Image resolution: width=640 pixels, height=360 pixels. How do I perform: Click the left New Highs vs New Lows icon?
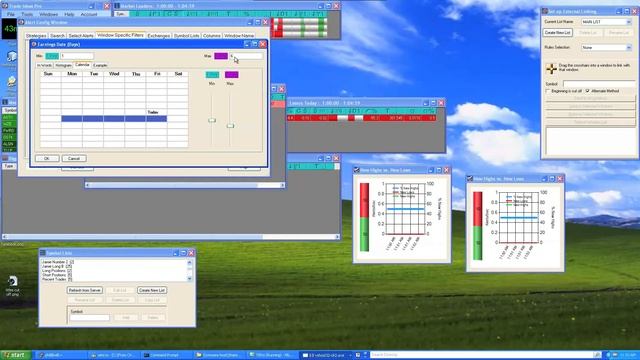pyautogui.click(x=357, y=170)
